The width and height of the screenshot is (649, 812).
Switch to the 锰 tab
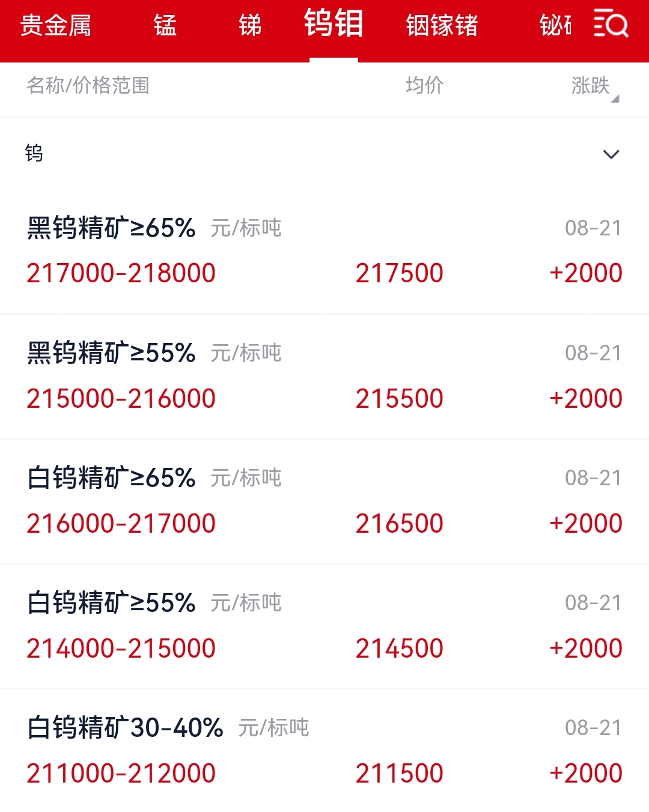[x=165, y=25]
